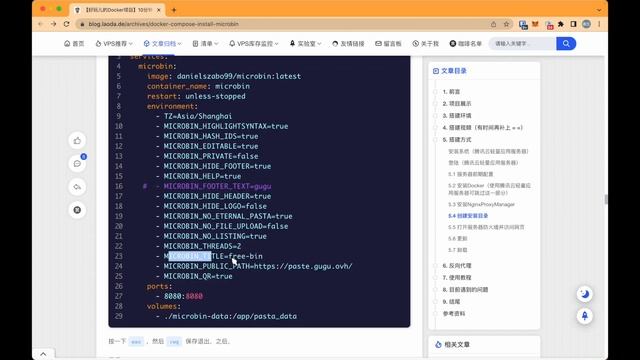640x360 pixels.
Task: Click the blue search magnifier button
Action: 566,44
